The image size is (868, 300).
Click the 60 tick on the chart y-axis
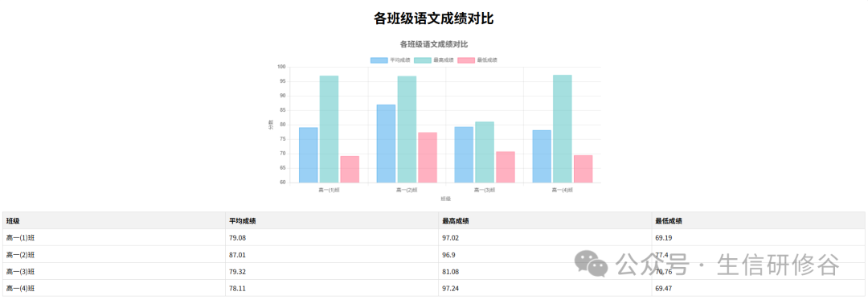point(282,183)
